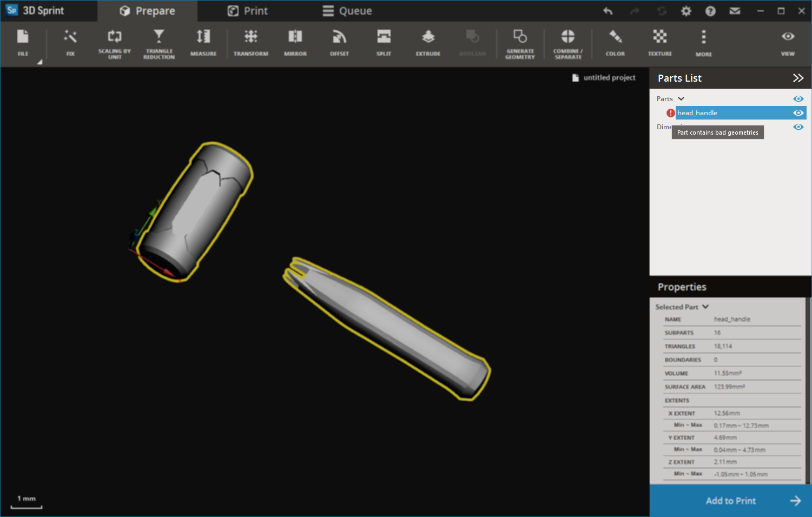This screenshot has width=812, height=517.
Task: Launch the Triangle Reduction tool
Action: [159, 43]
